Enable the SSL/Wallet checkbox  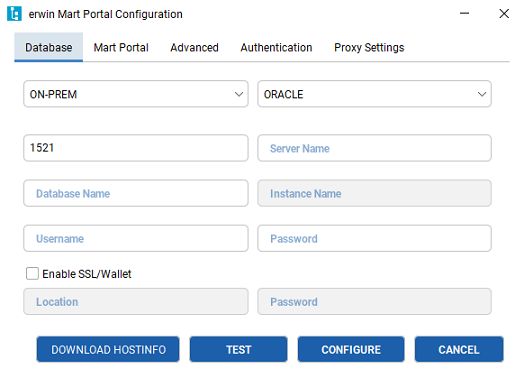pyautogui.click(x=32, y=273)
